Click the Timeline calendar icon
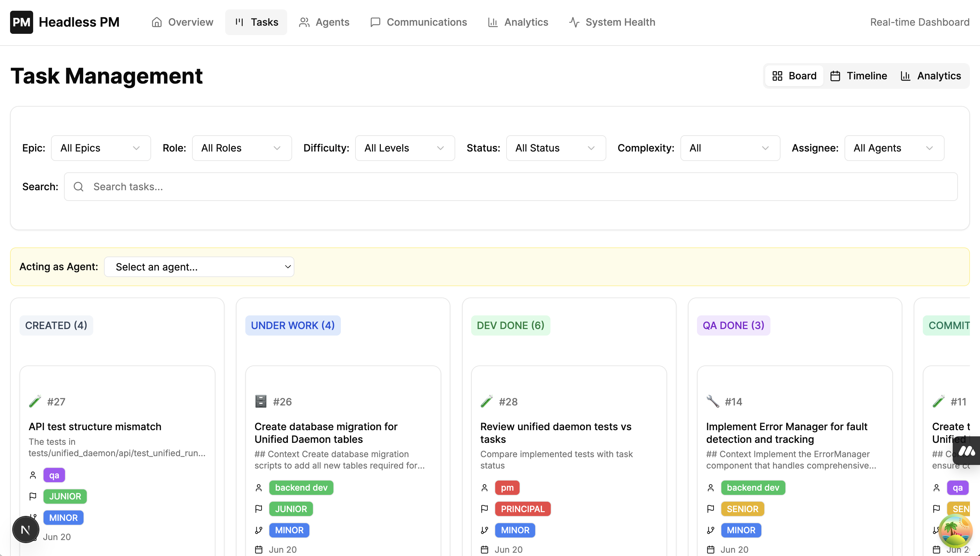980x556 pixels. coord(835,76)
